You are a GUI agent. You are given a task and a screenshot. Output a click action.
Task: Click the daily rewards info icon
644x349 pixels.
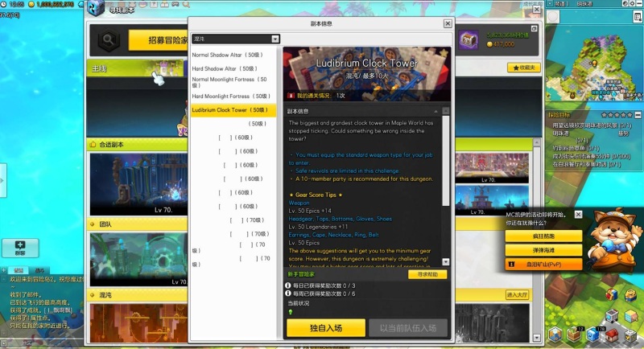pos(288,285)
